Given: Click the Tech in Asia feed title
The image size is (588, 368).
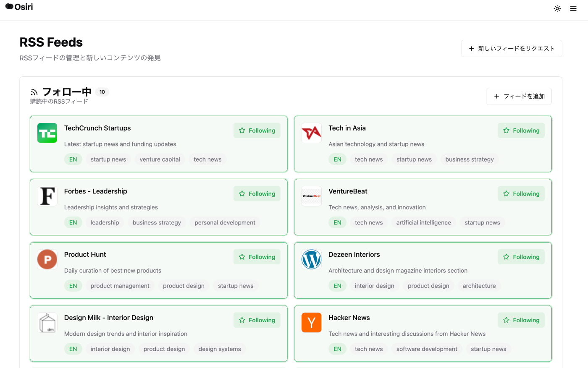Looking at the screenshot, I should 347,128.
